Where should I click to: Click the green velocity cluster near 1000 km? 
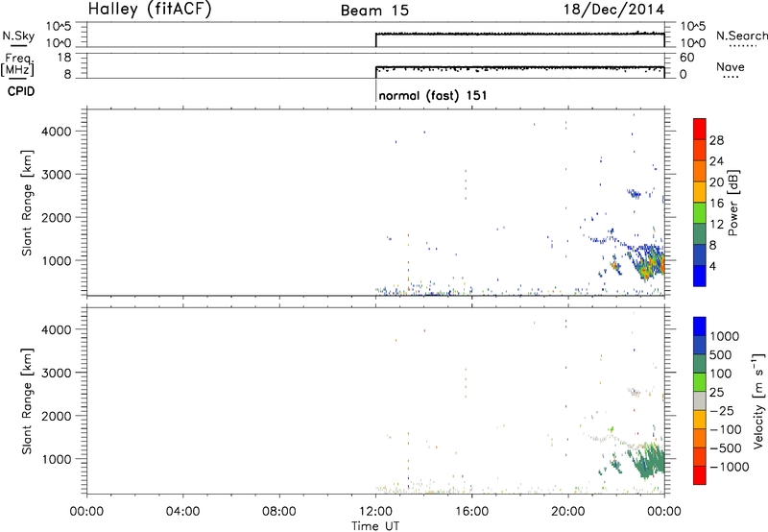(647, 461)
